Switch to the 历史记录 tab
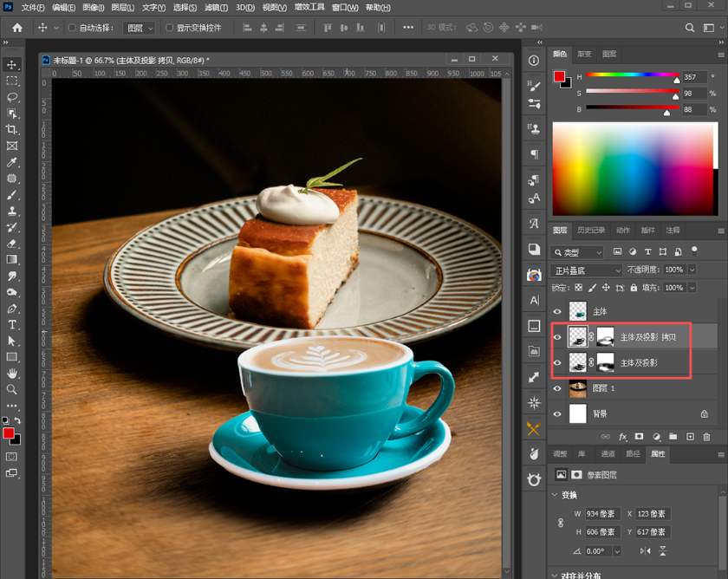Viewport: 728px width, 579px height. [590, 231]
